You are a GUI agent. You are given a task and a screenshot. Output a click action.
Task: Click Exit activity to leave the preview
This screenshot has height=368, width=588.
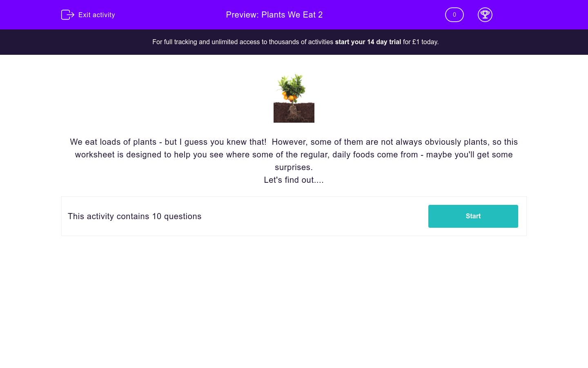tap(97, 15)
